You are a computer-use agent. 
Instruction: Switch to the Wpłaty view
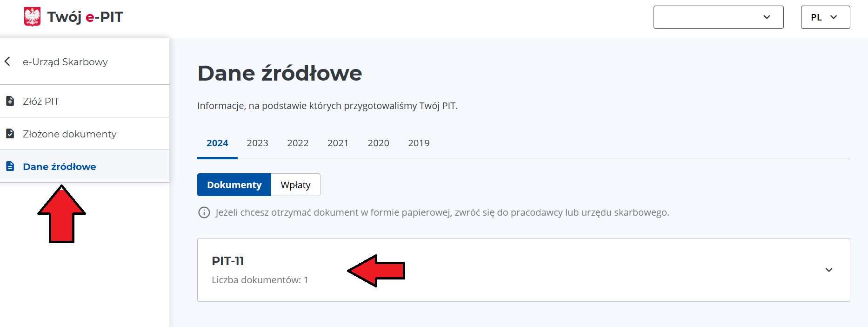(295, 185)
